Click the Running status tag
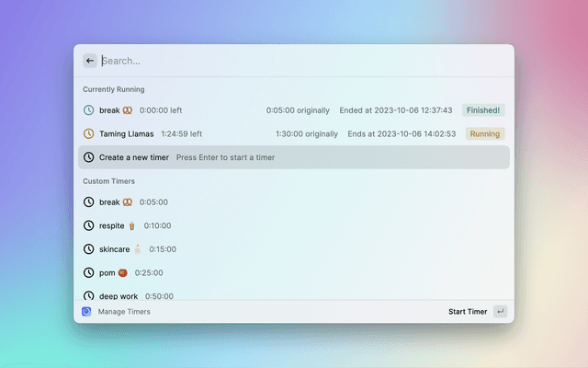Viewport: 588px width, 368px height. [x=484, y=133]
